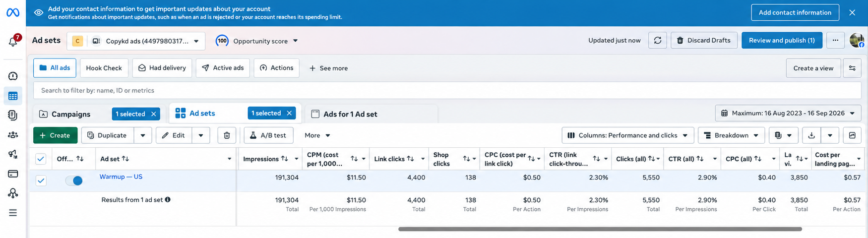Open Impressions column options arrow
The height and width of the screenshot is (238, 868).
[x=296, y=159]
